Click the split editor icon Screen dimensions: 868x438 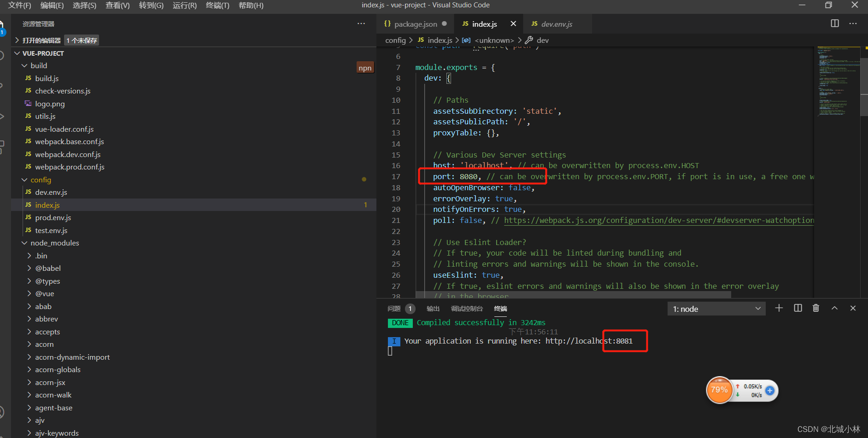(835, 23)
